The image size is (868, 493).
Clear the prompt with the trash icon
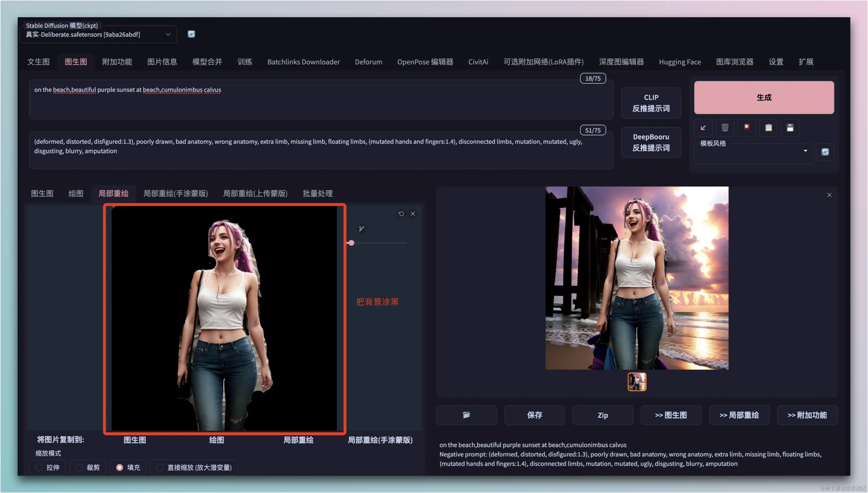[x=724, y=128]
